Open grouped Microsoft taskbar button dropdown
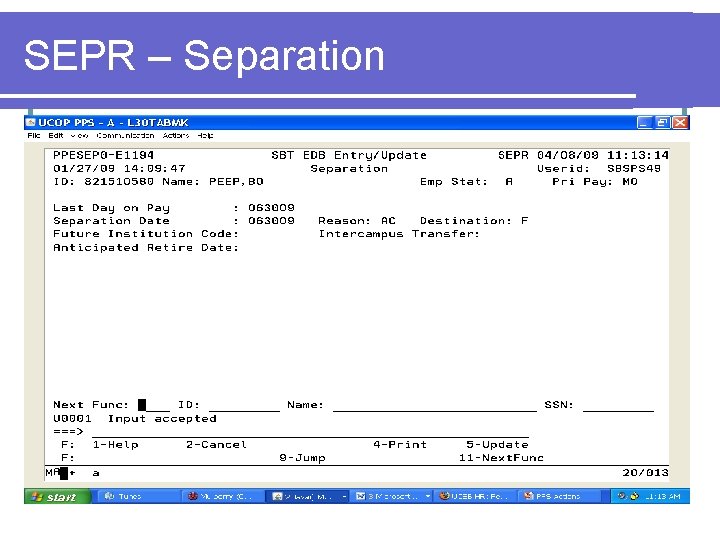Image resolution: width=720 pixels, height=540 pixels. (x=428, y=496)
